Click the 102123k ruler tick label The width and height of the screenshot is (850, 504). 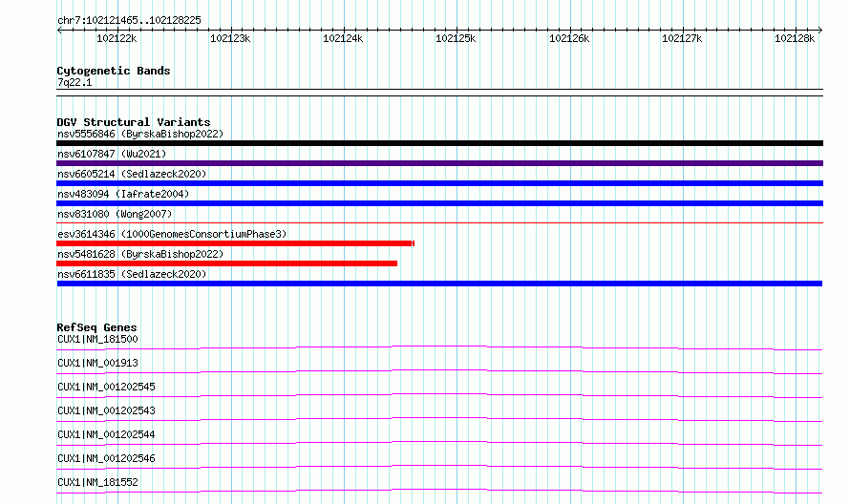tap(230, 38)
